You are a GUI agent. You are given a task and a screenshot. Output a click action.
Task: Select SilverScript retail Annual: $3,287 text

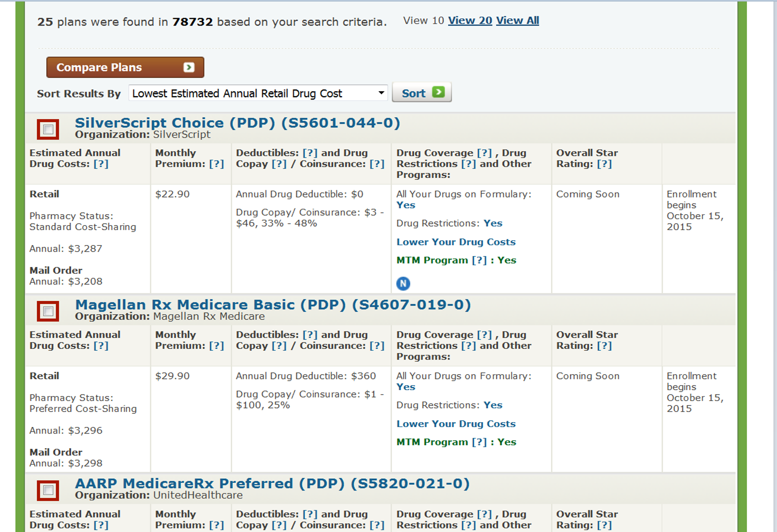[x=66, y=249]
